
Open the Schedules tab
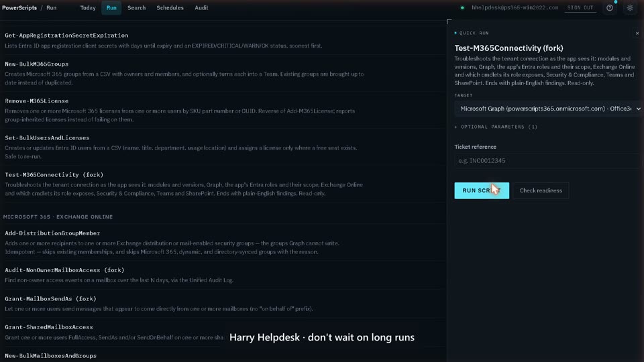170,8
